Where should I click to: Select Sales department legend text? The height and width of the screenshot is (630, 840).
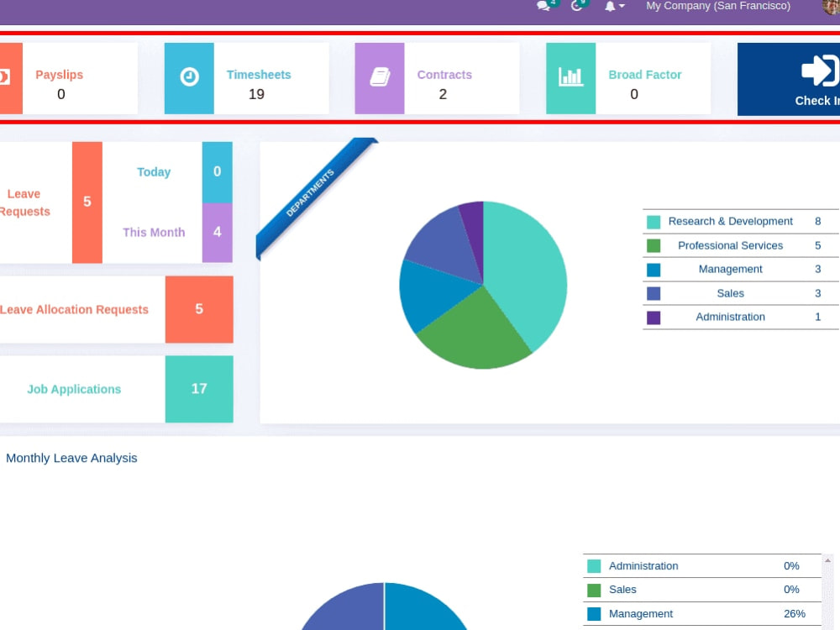point(730,293)
